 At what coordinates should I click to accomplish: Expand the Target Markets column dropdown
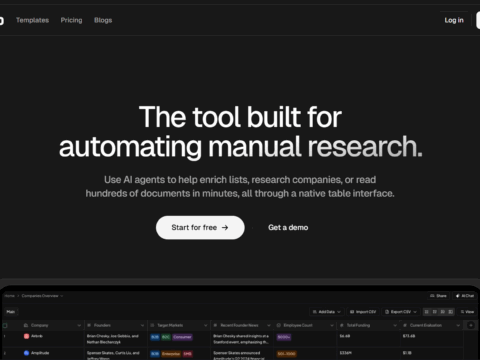[x=205, y=325]
